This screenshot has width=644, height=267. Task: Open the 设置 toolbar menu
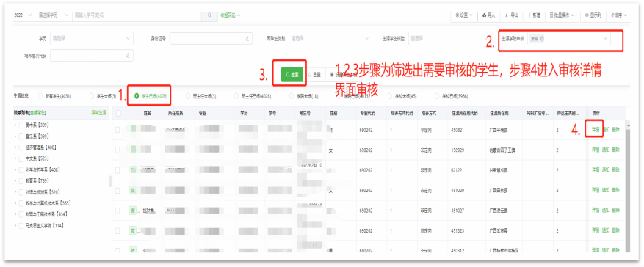click(464, 15)
